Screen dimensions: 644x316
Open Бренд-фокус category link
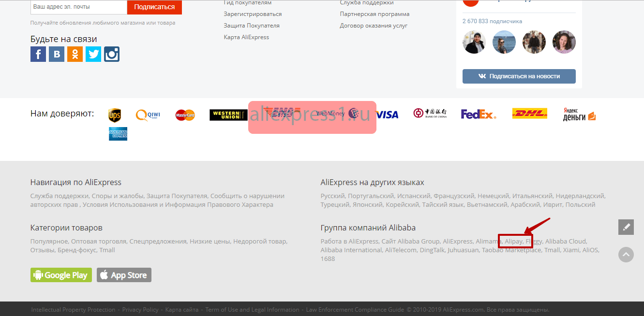pyautogui.click(x=76, y=250)
